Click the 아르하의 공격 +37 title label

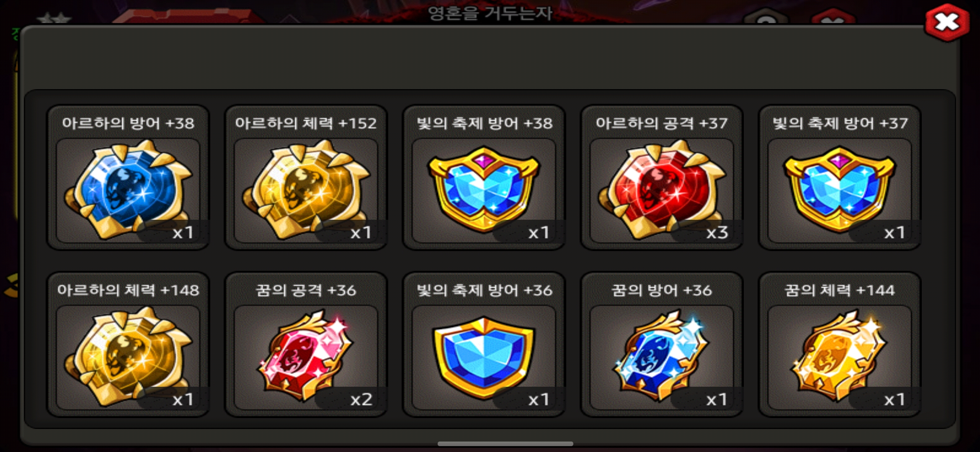point(662,123)
